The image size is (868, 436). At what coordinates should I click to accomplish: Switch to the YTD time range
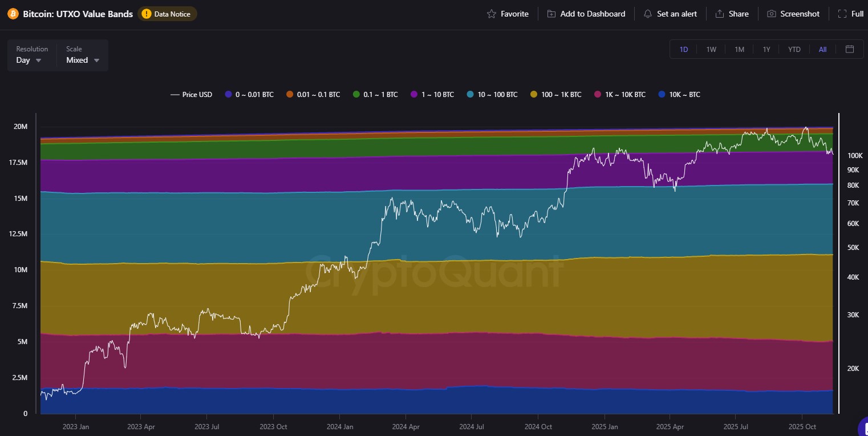[x=794, y=50]
